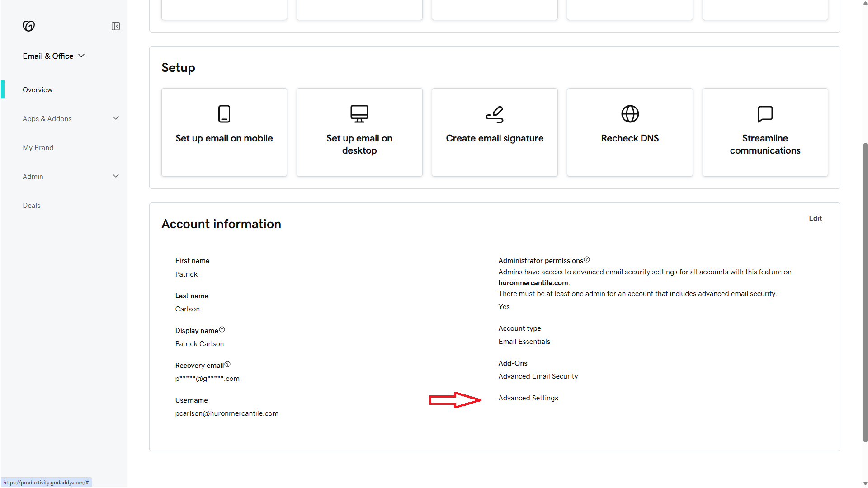Select Overview in the sidebar
Image resolution: width=868 pixels, height=488 pixels.
point(38,90)
